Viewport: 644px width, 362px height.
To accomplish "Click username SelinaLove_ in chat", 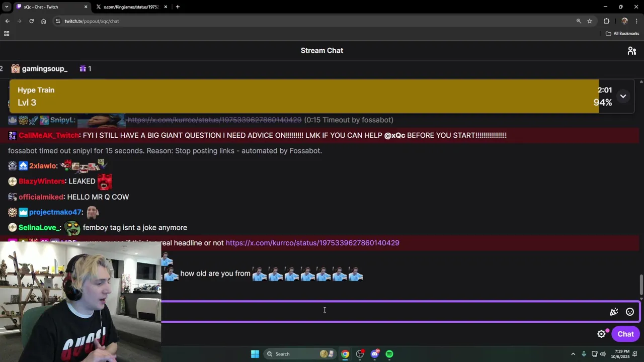I will [x=40, y=228].
